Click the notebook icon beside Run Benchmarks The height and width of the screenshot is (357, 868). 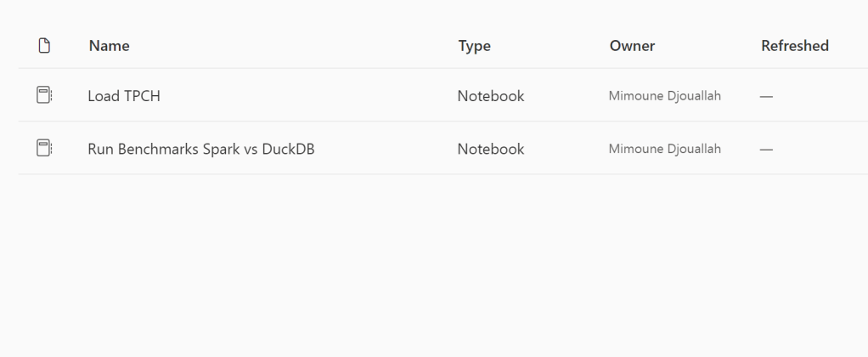click(x=43, y=149)
